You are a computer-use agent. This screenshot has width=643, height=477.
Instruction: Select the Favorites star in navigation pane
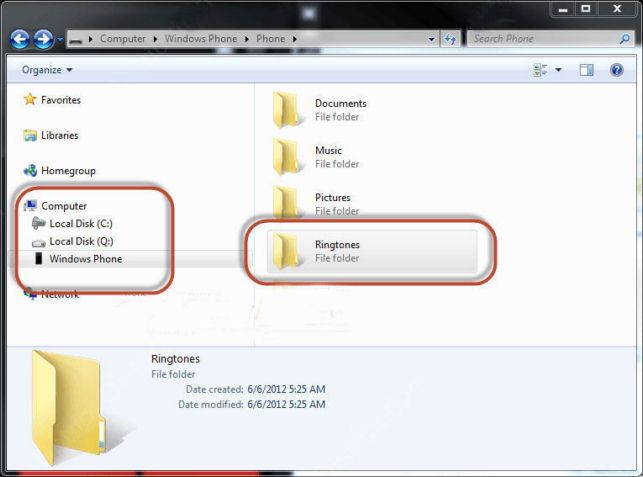[30, 99]
